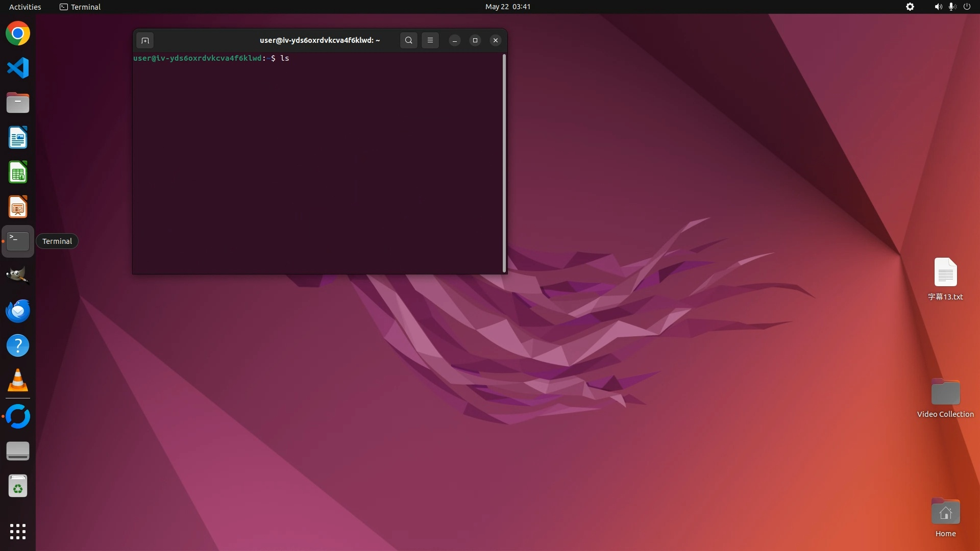Launch Thunderbird mail client
This screenshot has height=551, width=980.
[18, 311]
